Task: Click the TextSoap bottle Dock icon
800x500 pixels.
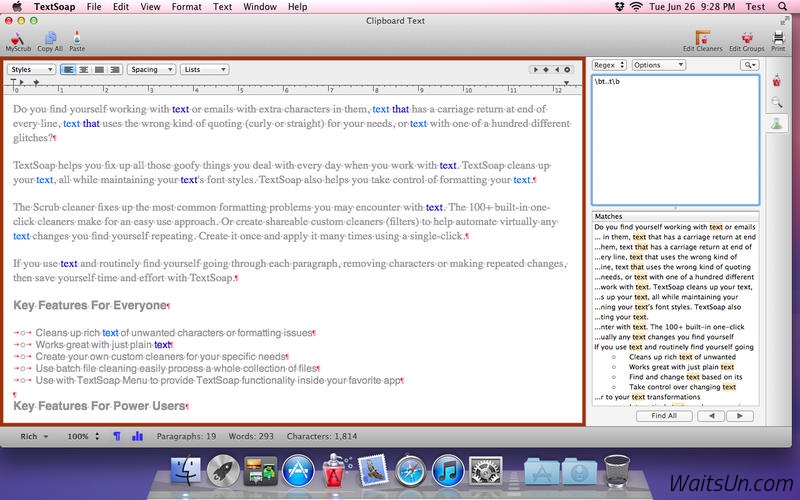Action: pyautogui.click(x=335, y=469)
